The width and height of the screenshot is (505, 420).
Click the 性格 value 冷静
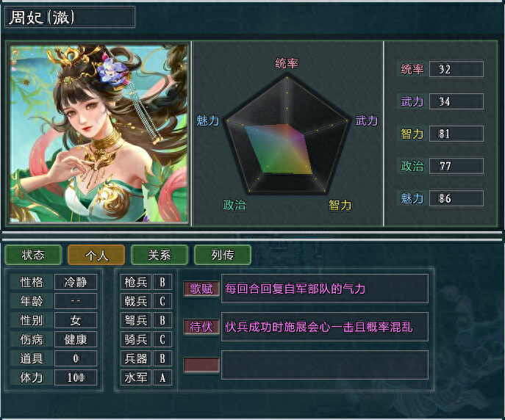pos(76,282)
